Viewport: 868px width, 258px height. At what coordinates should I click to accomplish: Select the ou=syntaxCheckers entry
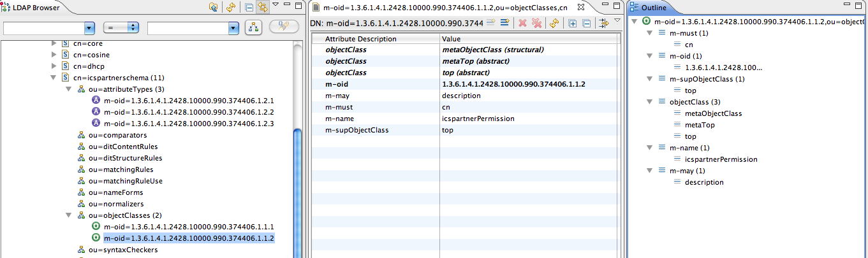pyautogui.click(x=123, y=250)
